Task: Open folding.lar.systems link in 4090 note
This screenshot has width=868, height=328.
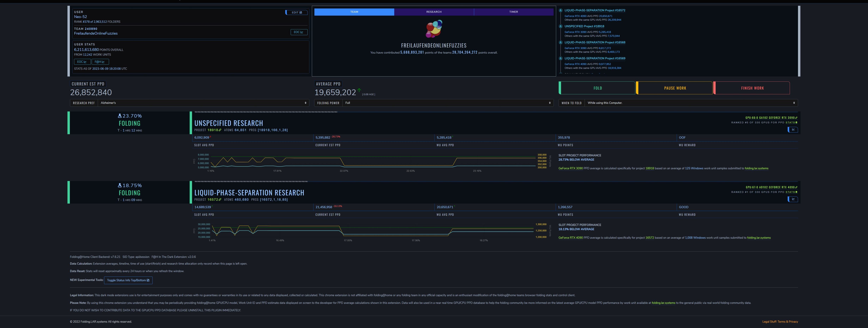Action: (759, 238)
